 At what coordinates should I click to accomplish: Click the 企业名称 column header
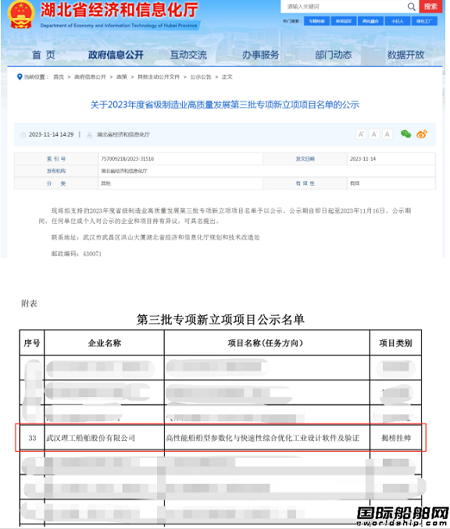105,343
